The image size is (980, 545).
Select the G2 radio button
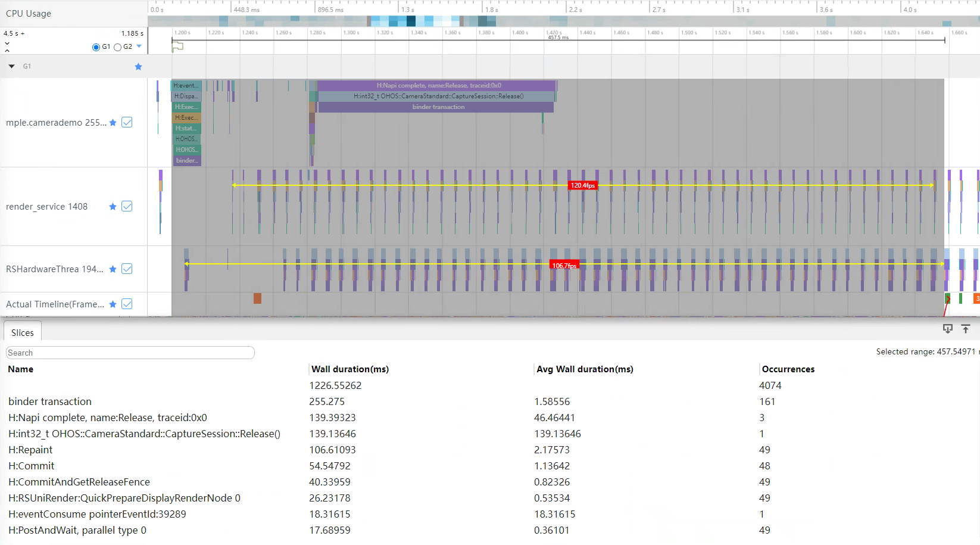(118, 47)
